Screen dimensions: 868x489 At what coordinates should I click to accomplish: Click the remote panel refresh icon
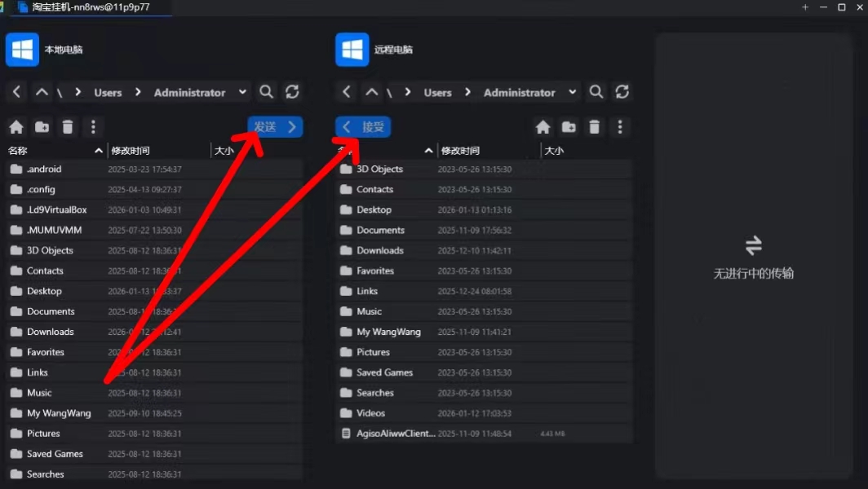click(622, 92)
